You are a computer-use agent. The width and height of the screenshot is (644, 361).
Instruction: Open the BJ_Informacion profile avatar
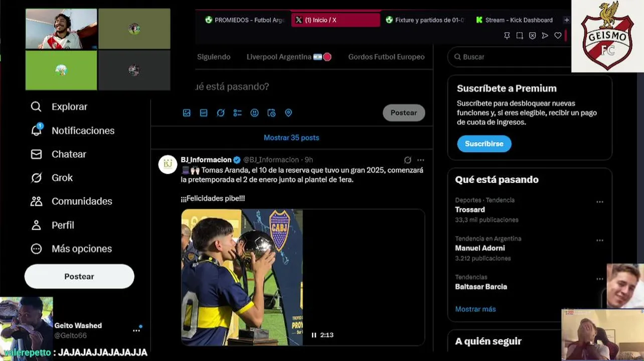click(168, 164)
